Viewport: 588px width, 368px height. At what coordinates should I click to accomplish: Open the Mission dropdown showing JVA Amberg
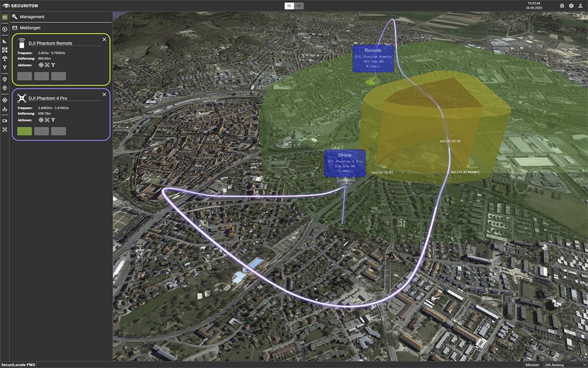point(565,365)
